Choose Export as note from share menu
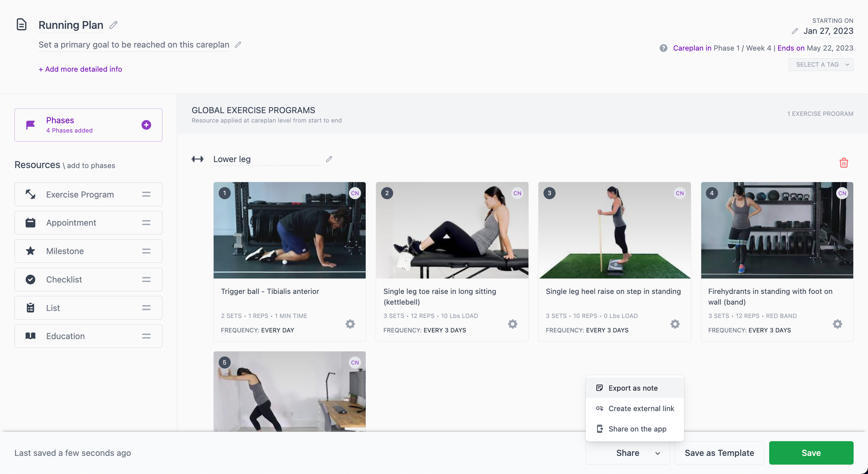The image size is (868, 474). tap(635, 388)
